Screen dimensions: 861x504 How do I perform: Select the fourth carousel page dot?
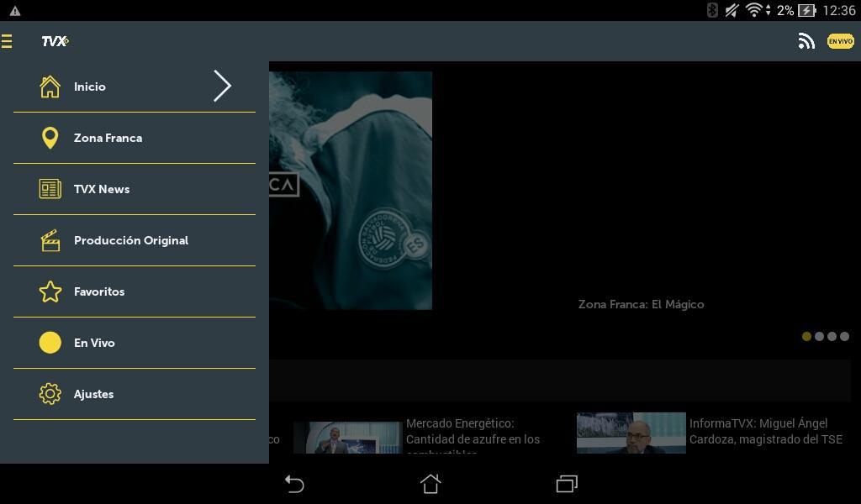click(844, 336)
